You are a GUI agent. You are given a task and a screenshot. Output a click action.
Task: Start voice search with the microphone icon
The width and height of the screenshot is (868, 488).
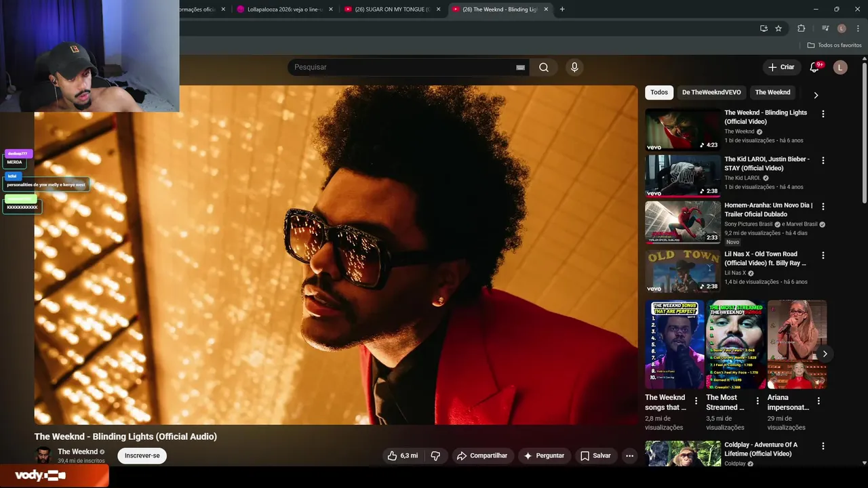574,67
